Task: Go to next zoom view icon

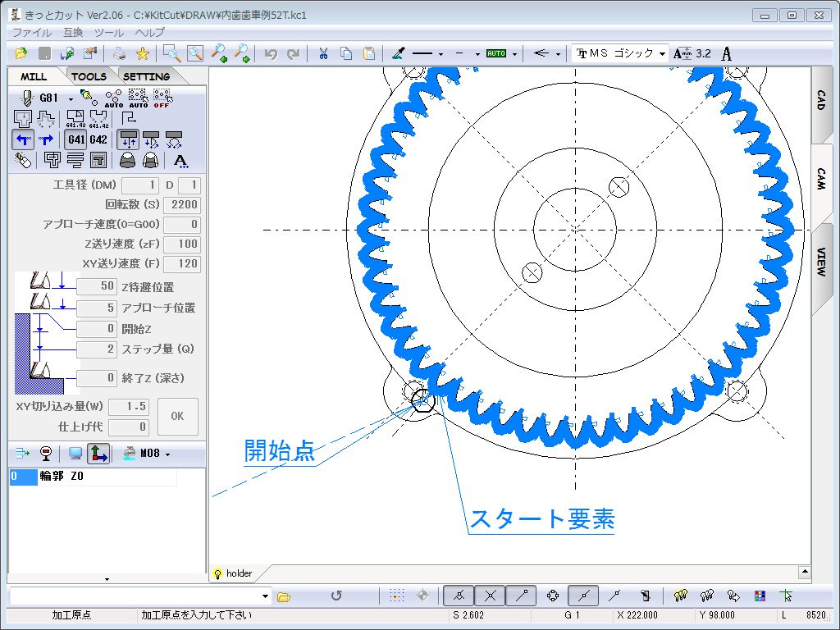Action: 242,53
